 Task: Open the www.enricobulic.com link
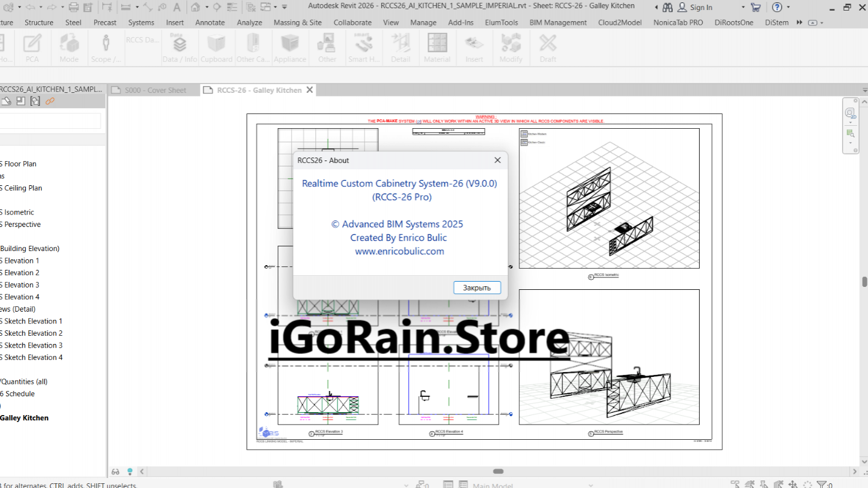click(x=399, y=251)
